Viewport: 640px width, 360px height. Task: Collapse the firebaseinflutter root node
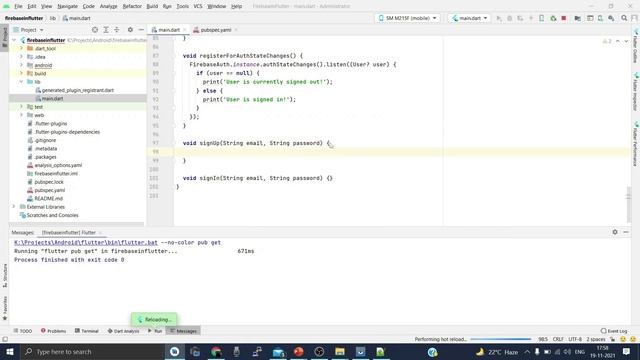(x=14, y=40)
